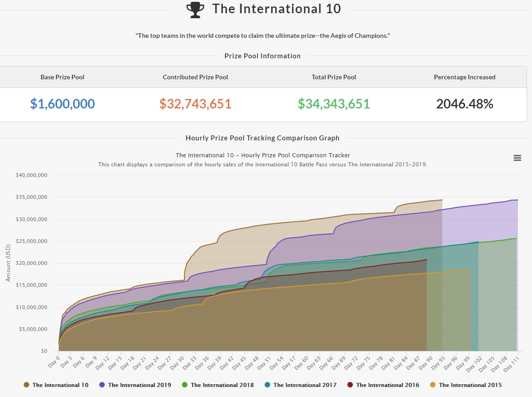Click the Total Prize Pool column header

pos(334,77)
